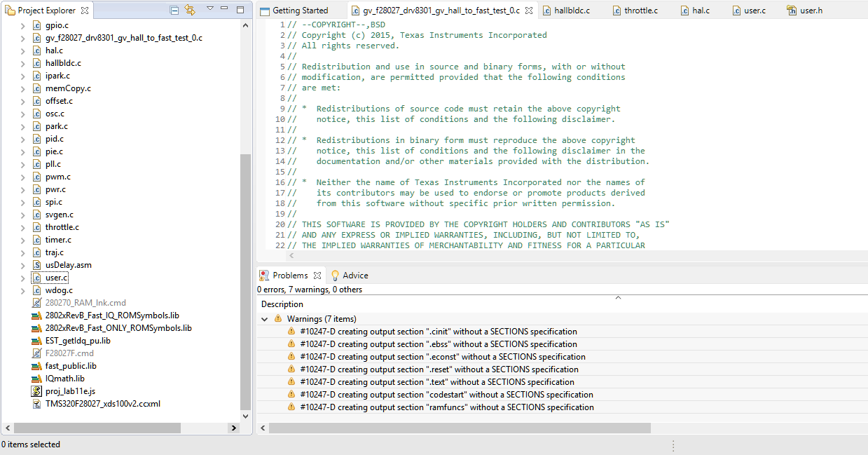
Task: Select the IQmath.lib library icon
Action: (36, 378)
